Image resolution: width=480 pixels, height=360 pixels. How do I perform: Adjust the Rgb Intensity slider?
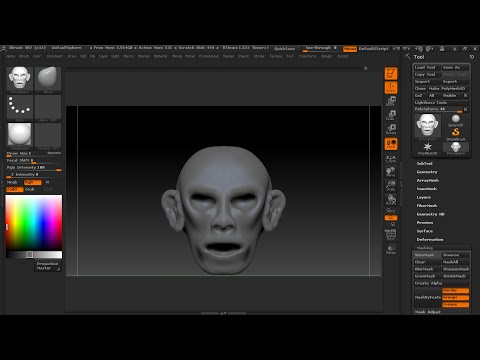(x=34, y=168)
